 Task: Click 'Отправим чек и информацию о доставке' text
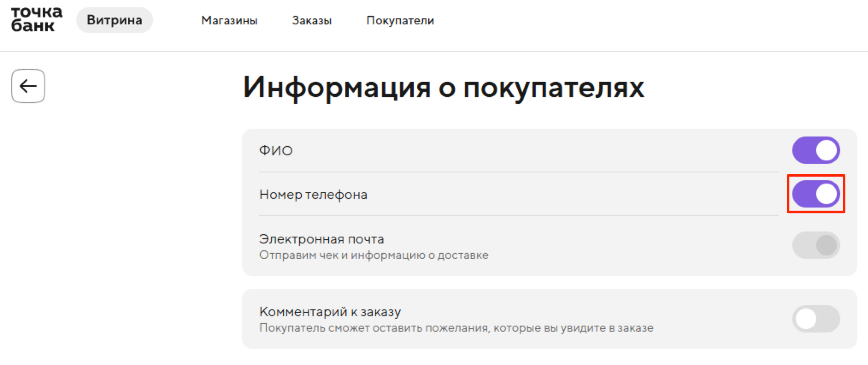(x=374, y=255)
